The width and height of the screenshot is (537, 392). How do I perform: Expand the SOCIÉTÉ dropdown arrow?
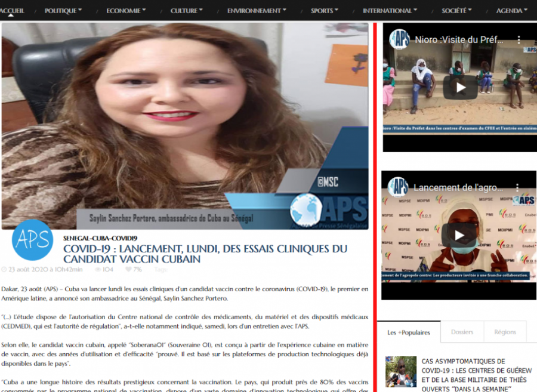(470, 10)
